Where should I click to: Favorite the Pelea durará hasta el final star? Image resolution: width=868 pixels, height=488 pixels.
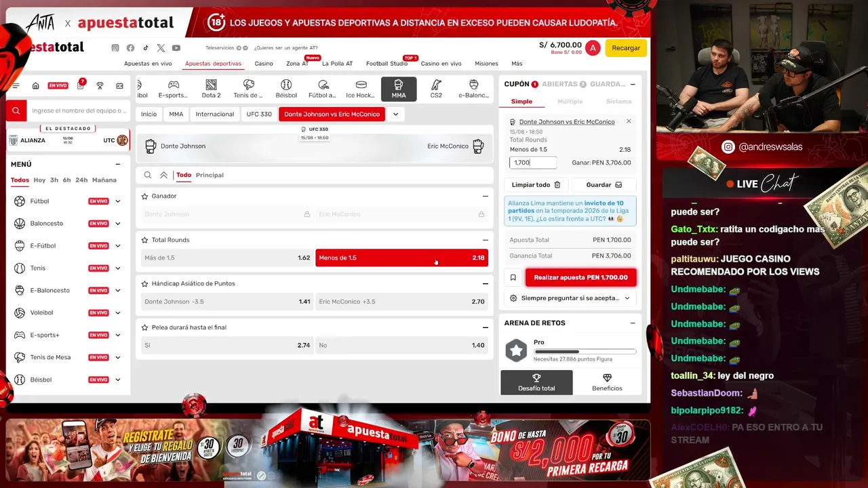point(144,327)
